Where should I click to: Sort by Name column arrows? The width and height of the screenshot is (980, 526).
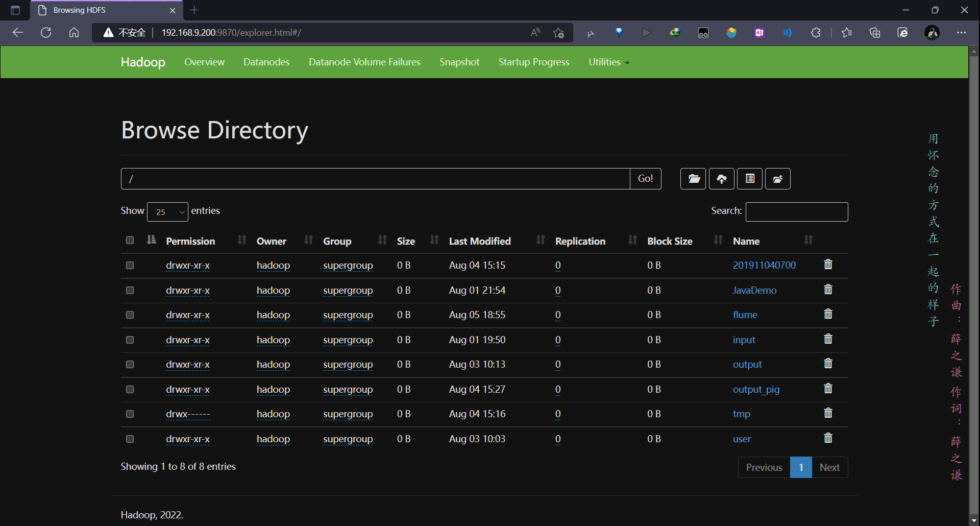[808, 240]
